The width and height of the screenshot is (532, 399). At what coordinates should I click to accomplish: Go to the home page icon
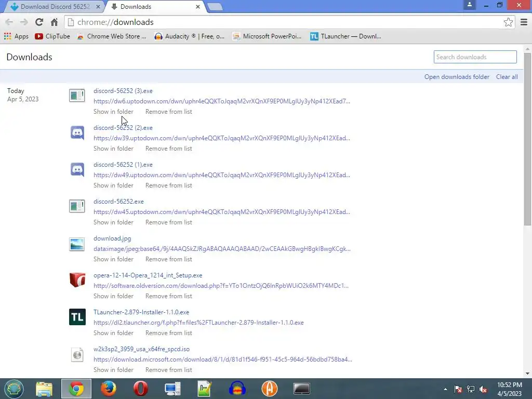click(x=54, y=22)
